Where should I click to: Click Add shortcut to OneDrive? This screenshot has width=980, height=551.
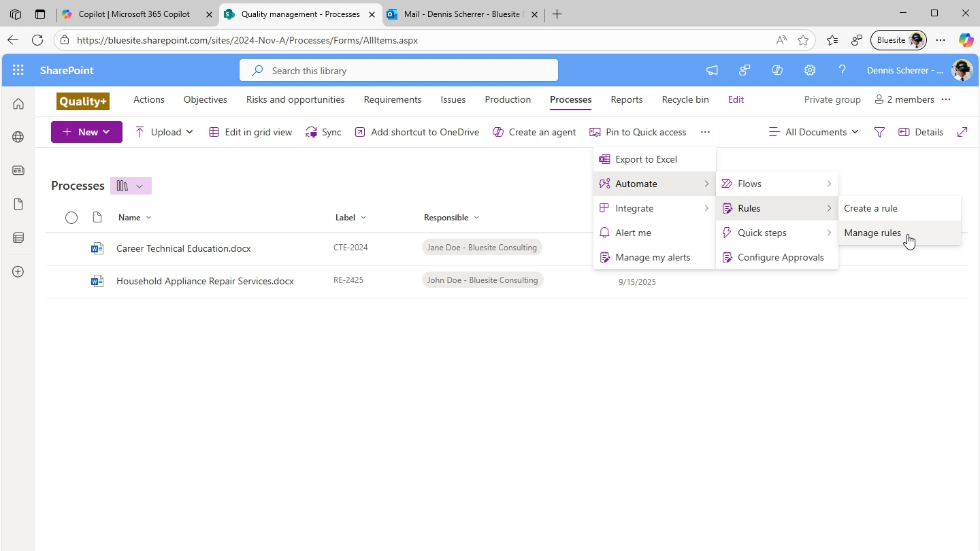(x=417, y=132)
